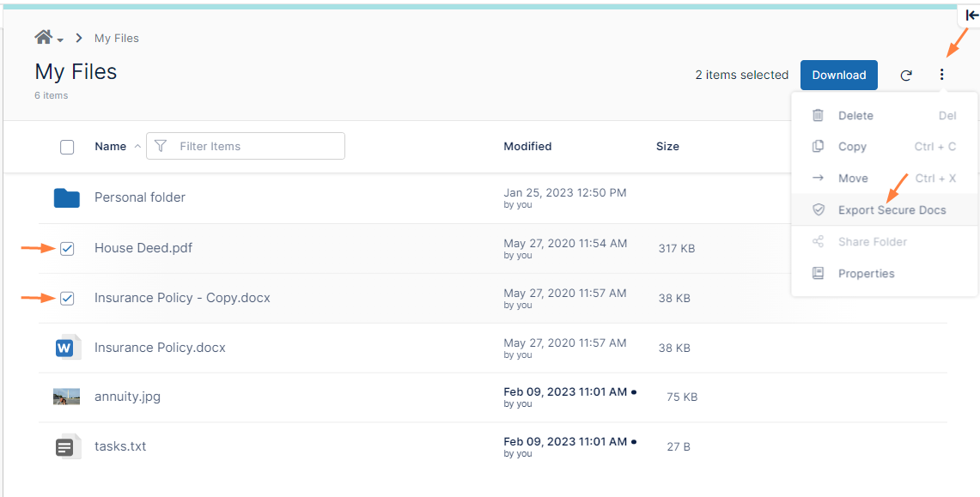Click the My Files breadcrumb link

coord(116,39)
